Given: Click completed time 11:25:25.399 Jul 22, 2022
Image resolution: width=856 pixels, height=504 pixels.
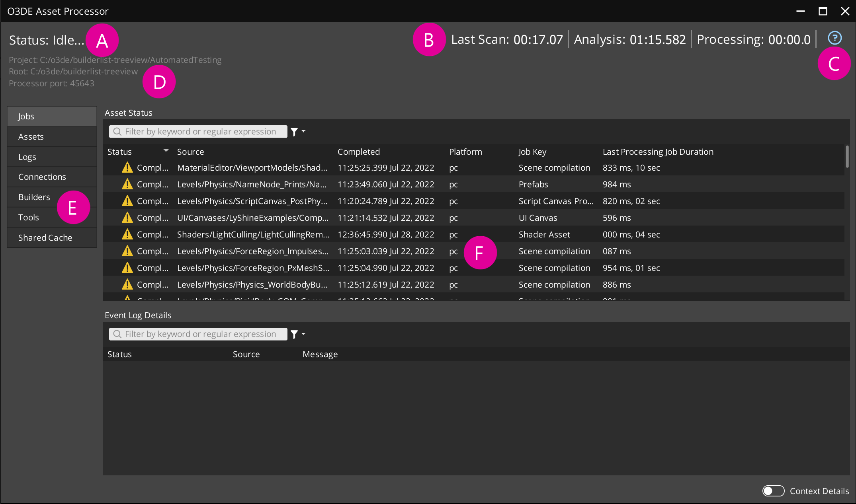Looking at the screenshot, I should click(x=386, y=167).
